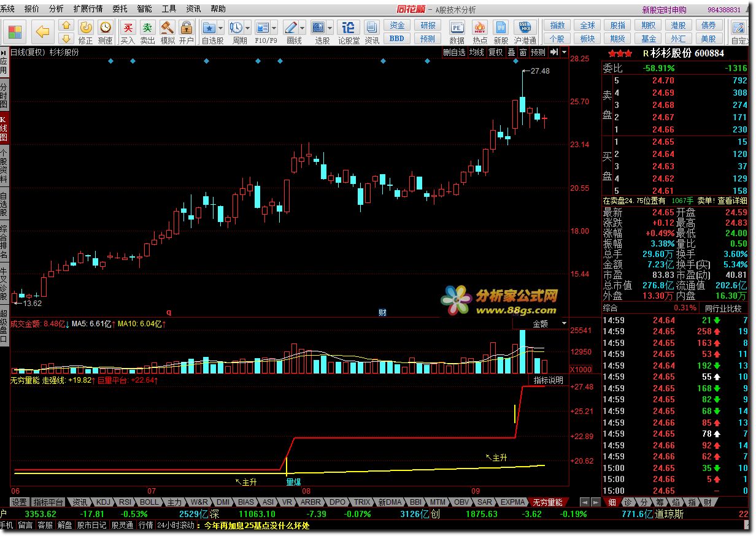This screenshot has width=756, height=536.
Task: Click the 指标说明 indicator description button
Action: [x=547, y=380]
